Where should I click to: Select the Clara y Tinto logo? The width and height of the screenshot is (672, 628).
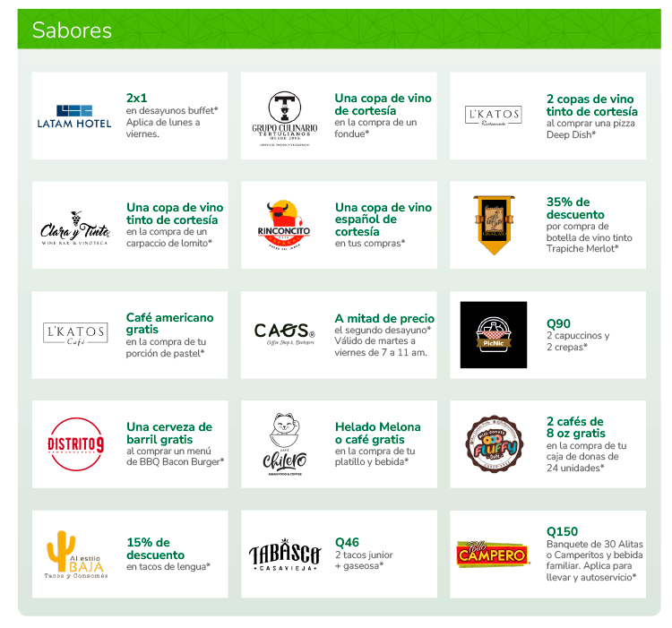click(x=75, y=228)
